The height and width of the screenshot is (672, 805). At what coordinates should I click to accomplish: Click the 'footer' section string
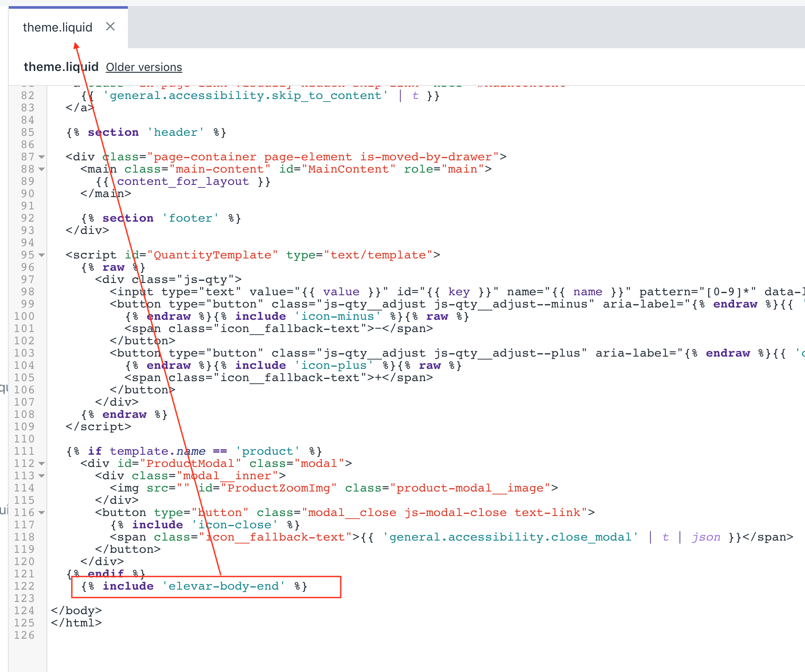pyautogui.click(x=191, y=218)
